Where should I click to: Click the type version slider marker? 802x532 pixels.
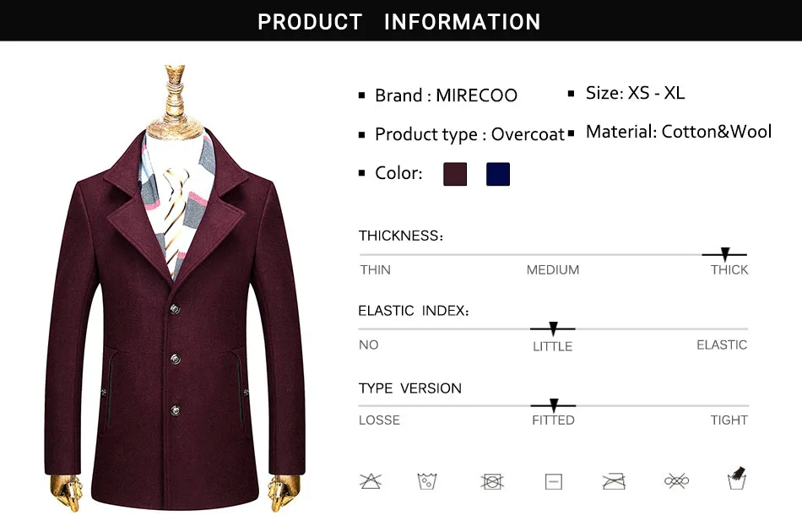tap(554, 405)
